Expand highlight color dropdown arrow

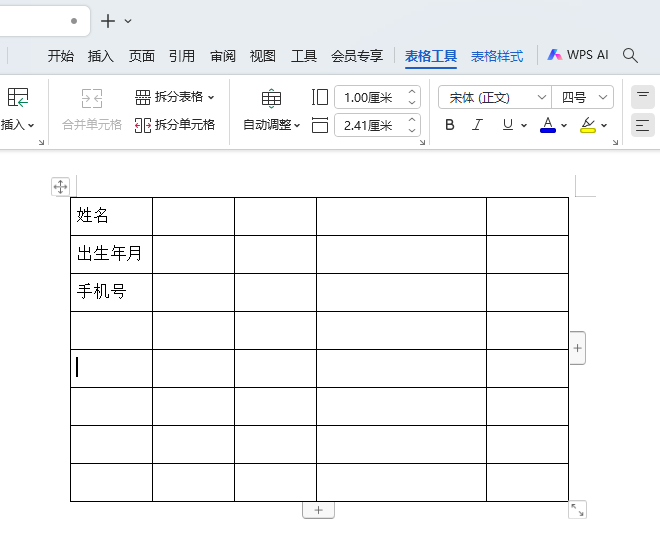604,125
